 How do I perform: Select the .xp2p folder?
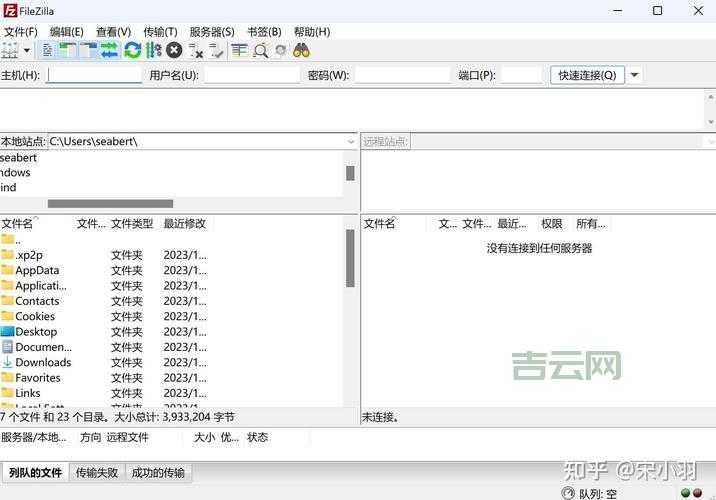(x=22, y=255)
